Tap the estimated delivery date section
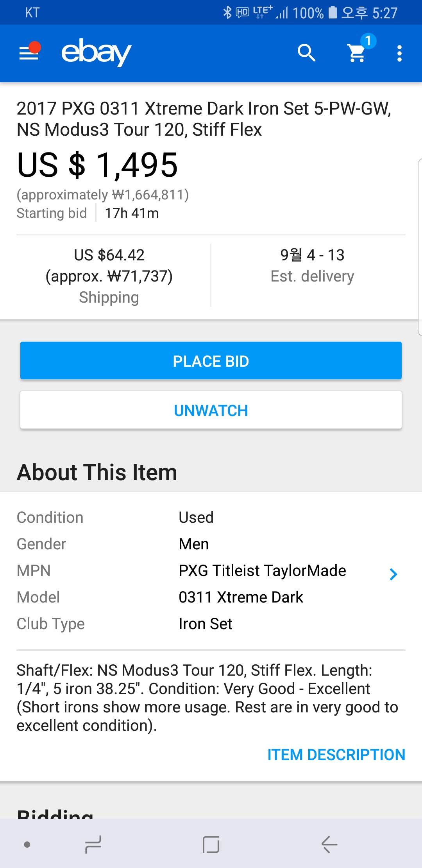 pyautogui.click(x=312, y=265)
